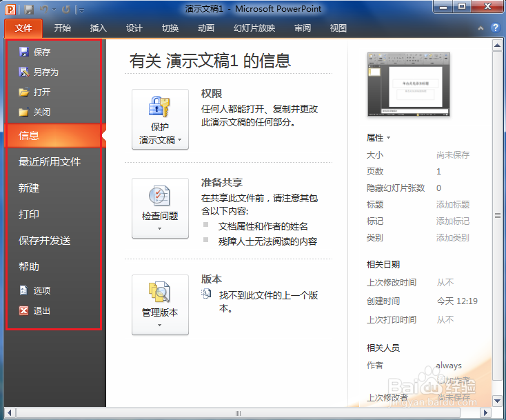Switch to the 设计 ribbon tab

pos(134,28)
